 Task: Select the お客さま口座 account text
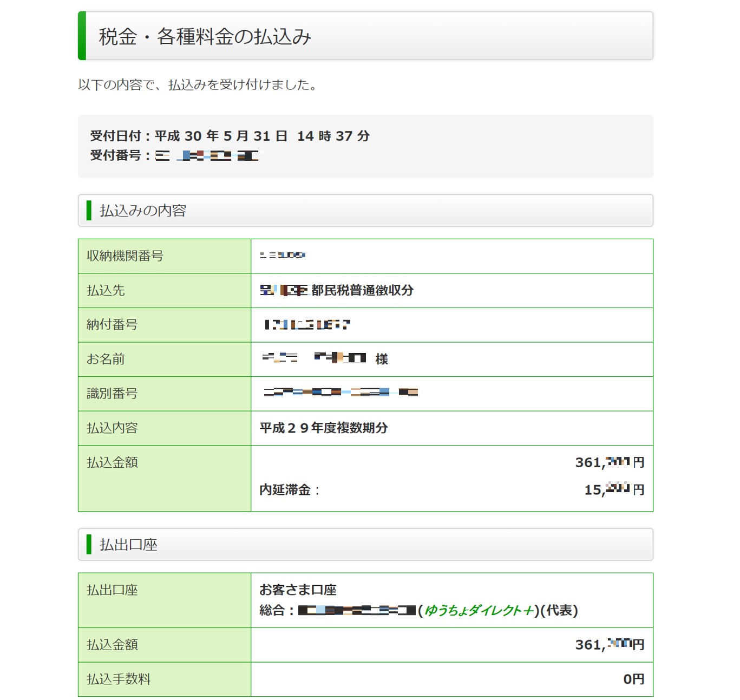[x=298, y=590]
